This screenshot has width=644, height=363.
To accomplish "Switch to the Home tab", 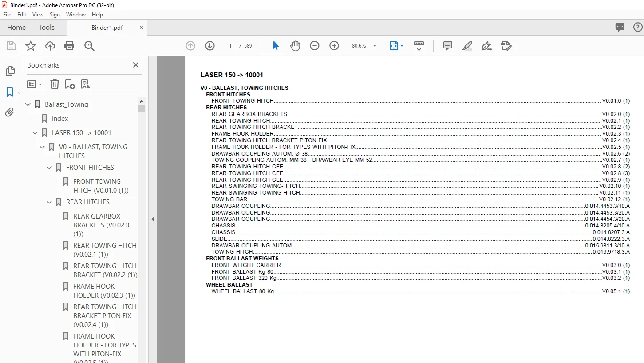I will (x=16, y=28).
